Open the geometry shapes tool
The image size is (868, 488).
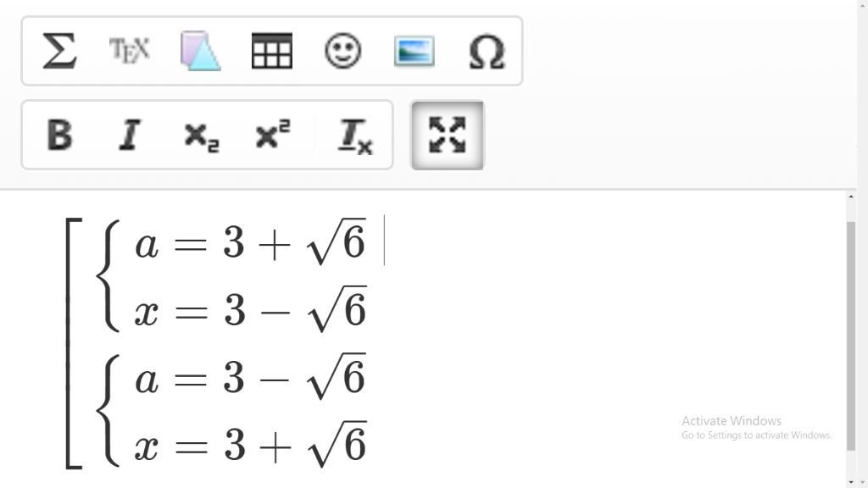pyautogui.click(x=201, y=51)
